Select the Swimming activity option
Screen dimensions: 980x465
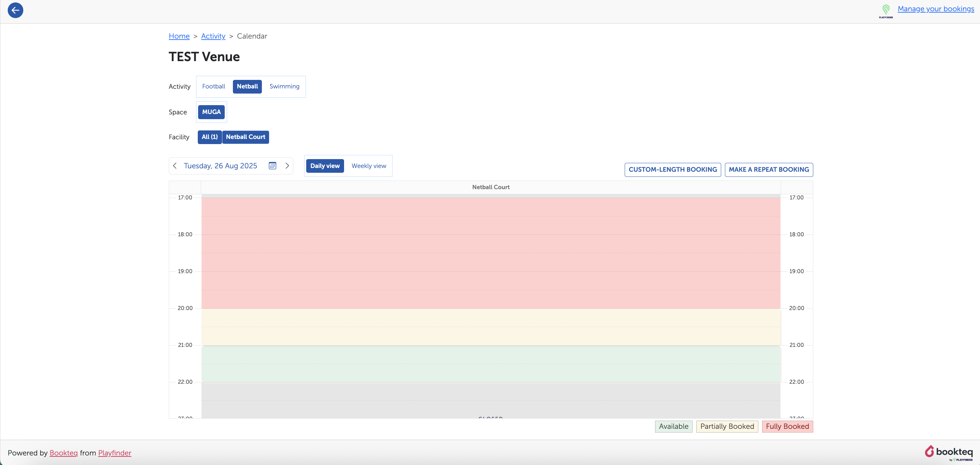tap(284, 86)
